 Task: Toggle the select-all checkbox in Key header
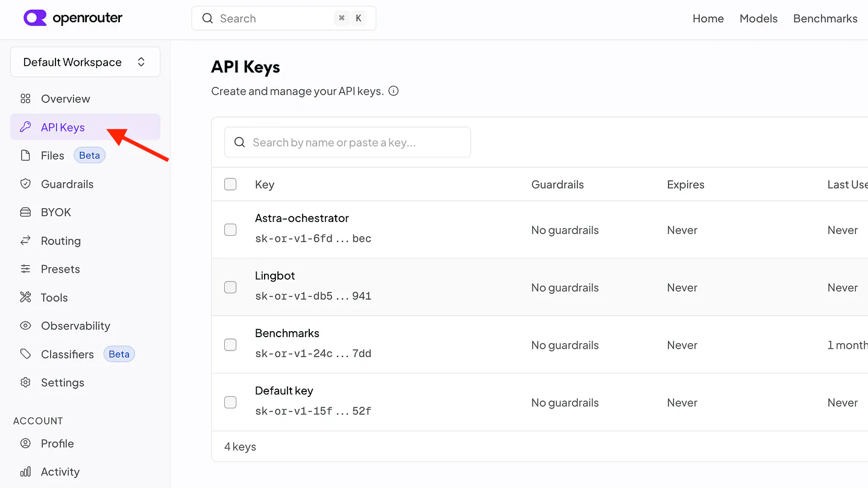[x=230, y=184]
